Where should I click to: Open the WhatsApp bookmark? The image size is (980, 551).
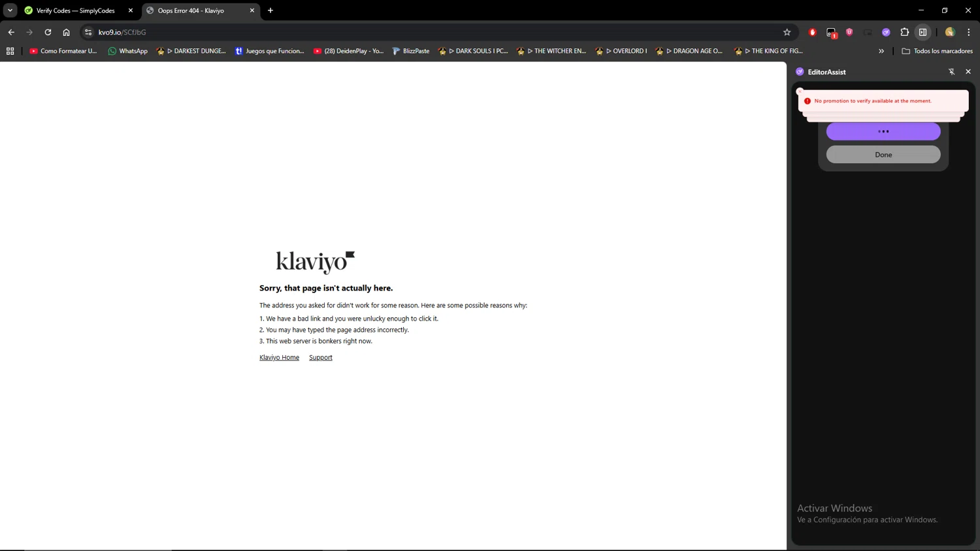(127, 51)
